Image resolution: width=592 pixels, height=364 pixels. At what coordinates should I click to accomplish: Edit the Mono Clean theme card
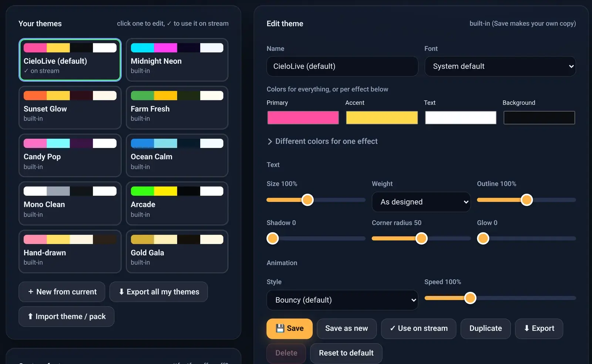point(70,203)
